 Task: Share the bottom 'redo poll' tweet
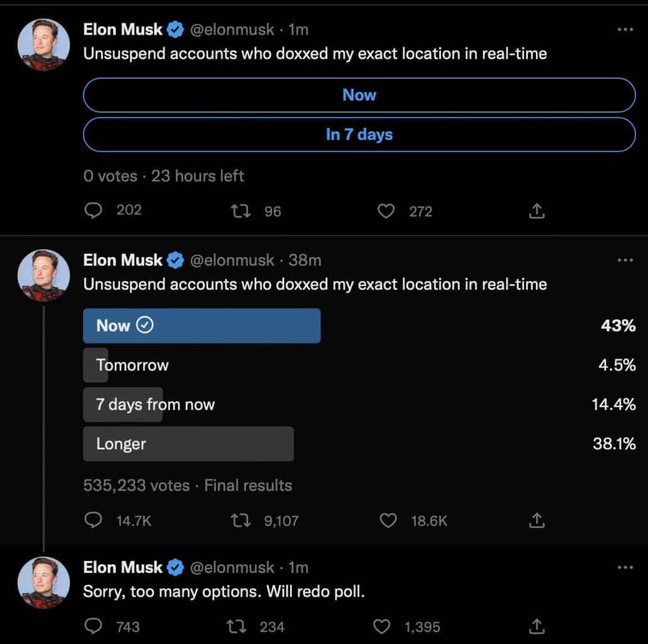point(536,626)
